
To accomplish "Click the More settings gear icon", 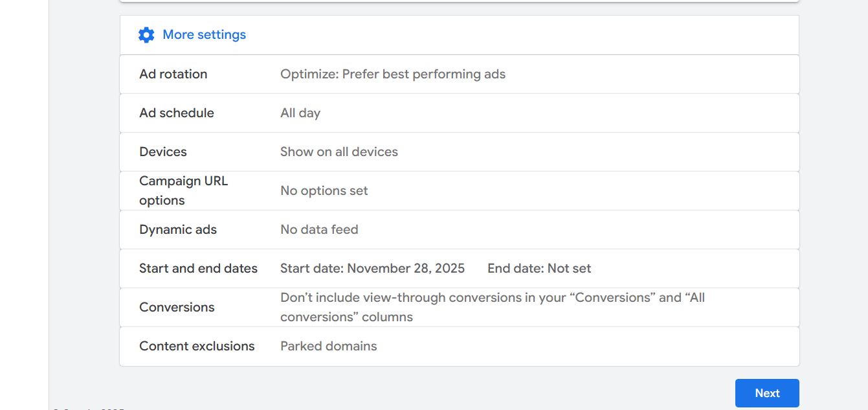I will pos(146,35).
